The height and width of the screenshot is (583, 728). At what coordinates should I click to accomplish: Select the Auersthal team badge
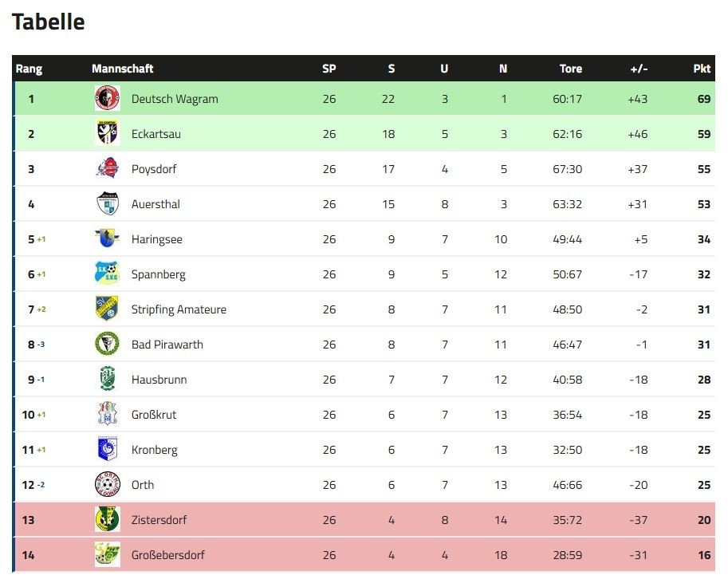click(x=108, y=203)
